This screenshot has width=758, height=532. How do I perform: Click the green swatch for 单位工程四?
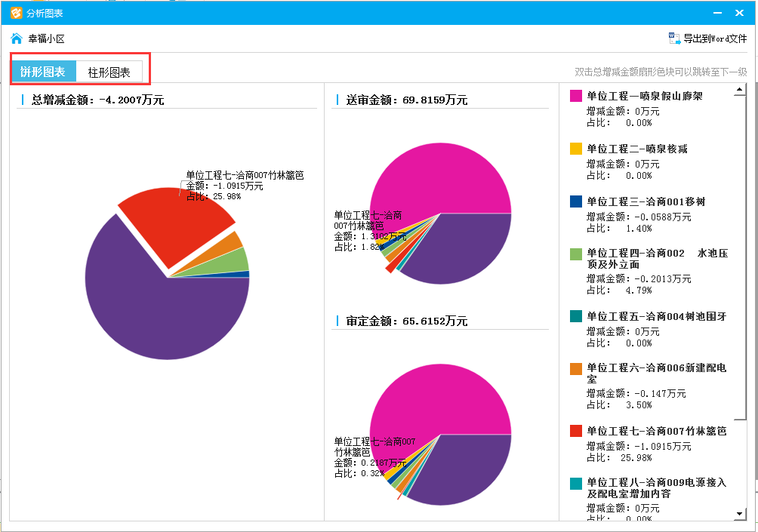(575, 254)
